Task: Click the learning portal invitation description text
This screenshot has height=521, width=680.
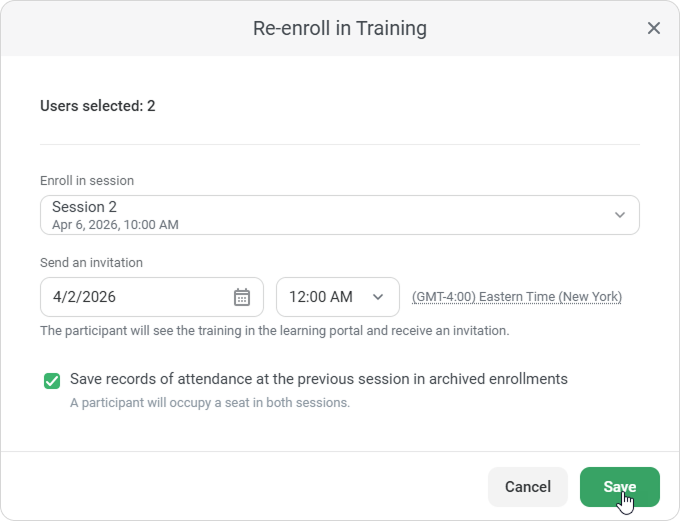Action: click(274, 330)
